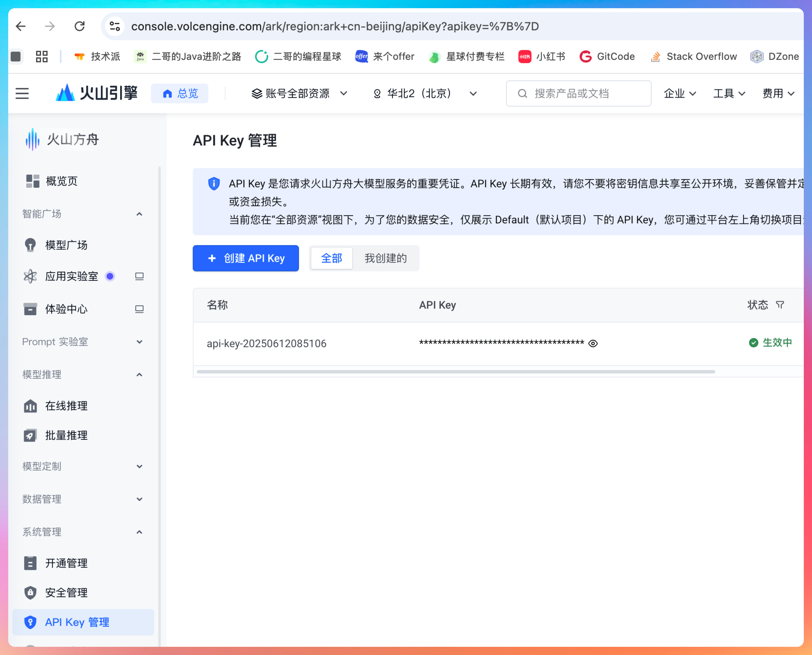Screen dimensions: 812x655
Task: Open the 费用 menu
Action: tap(778, 93)
